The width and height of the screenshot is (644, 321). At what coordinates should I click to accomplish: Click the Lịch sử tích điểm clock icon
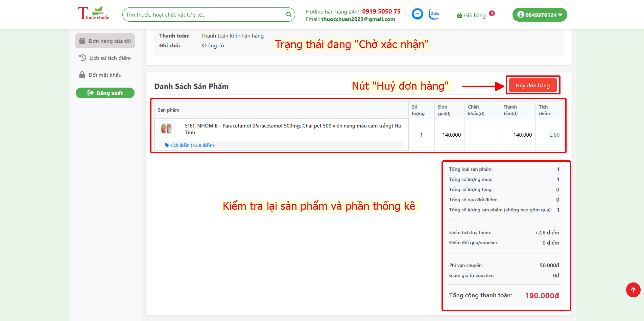83,58
